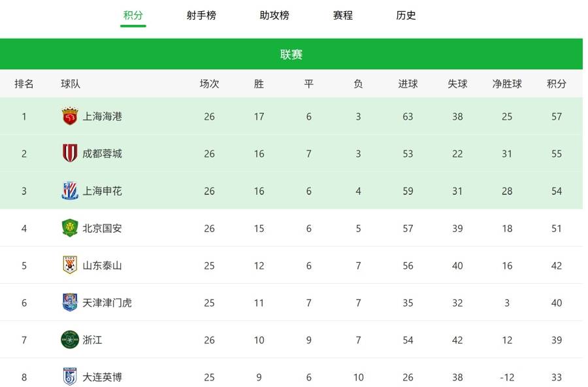Screen dimensions: 588x387
Task: Click the Shandong Taishan (山东泰山) team logo
Action: click(70, 265)
